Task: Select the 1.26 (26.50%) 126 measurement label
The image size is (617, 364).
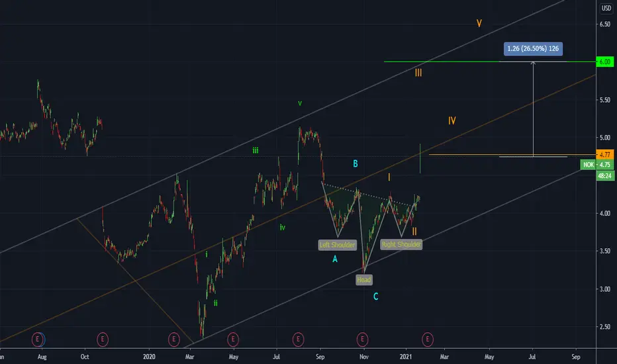Action: [x=533, y=49]
